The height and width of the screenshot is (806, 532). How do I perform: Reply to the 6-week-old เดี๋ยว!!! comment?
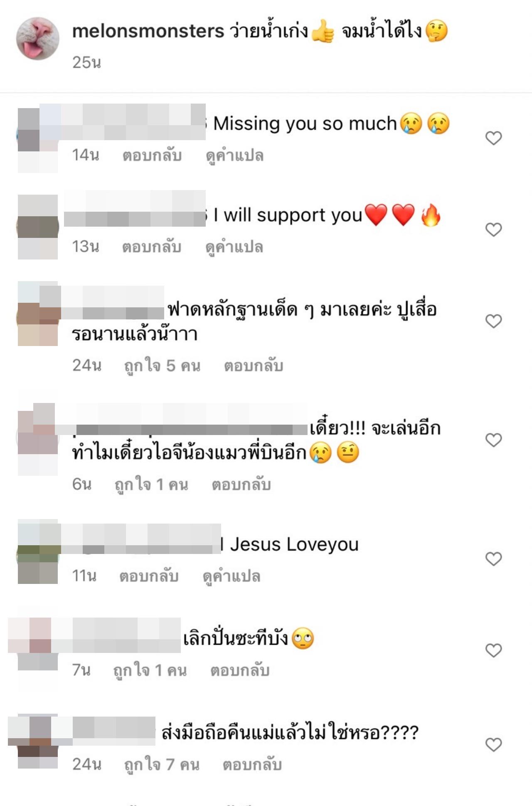(241, 485)
